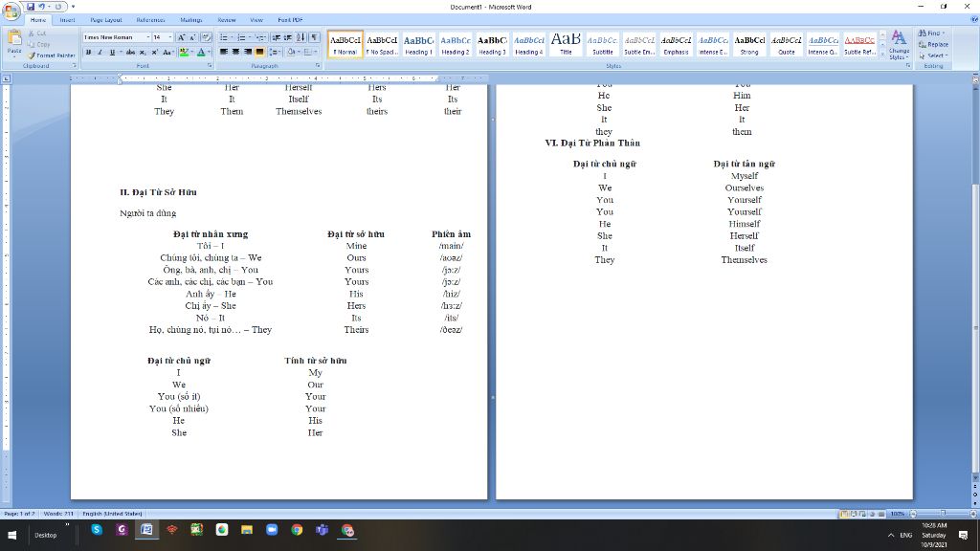Image resolution: width=980 pixels, height=551 pixels.
Task: Click the Office button
Action: tap(11, 11)
